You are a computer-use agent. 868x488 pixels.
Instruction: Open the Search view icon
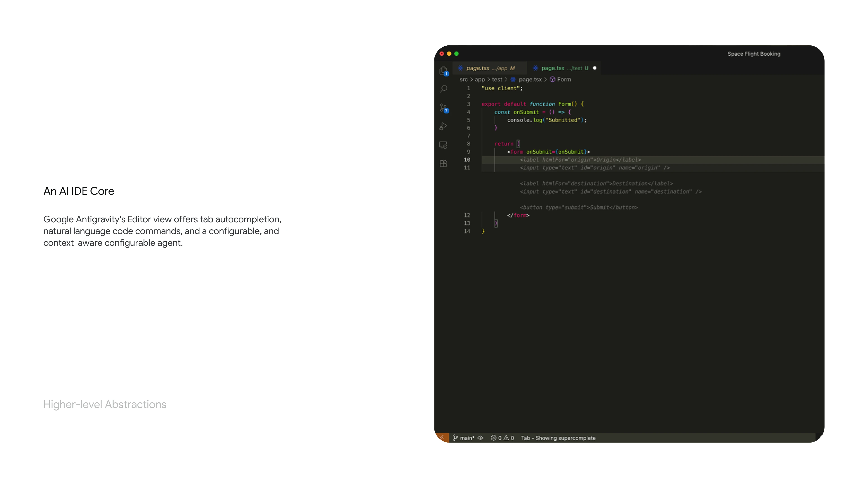(443, 89)
